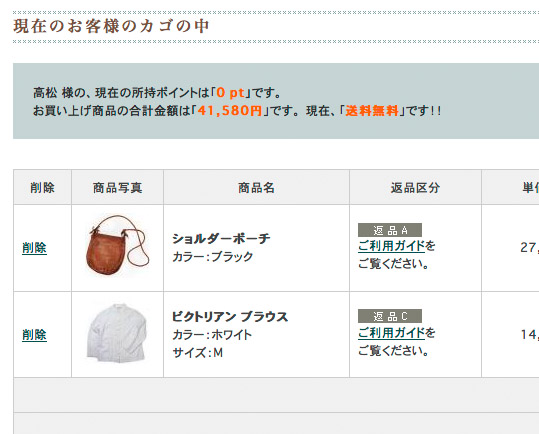The image size is (539, 434).
Task: Open the white blouse product photo
Action: [117, 333]
